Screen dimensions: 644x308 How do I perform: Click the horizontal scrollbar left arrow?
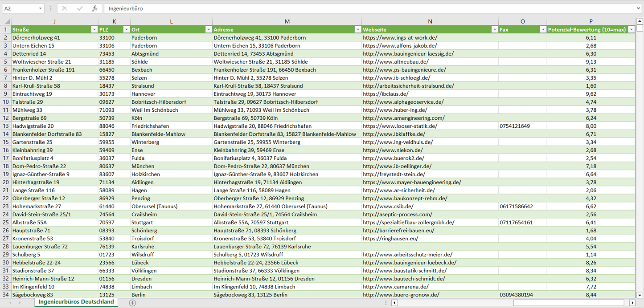click(394, 303)
